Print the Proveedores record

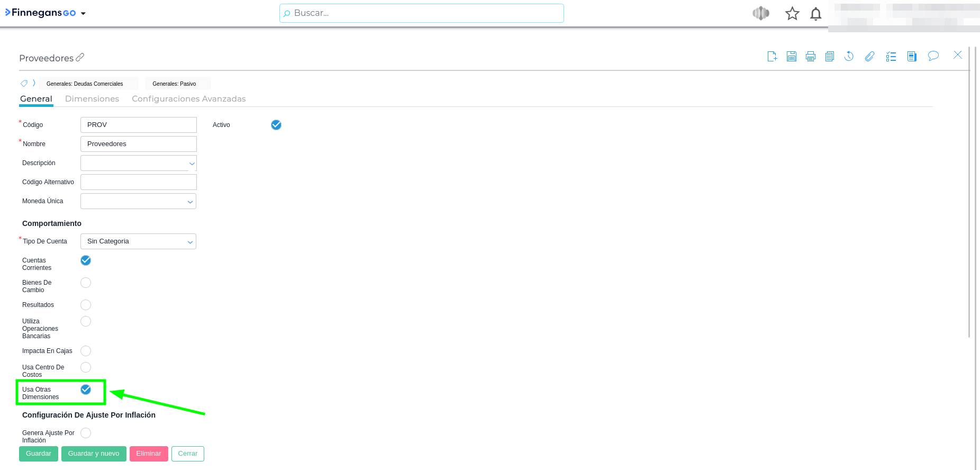811,57
